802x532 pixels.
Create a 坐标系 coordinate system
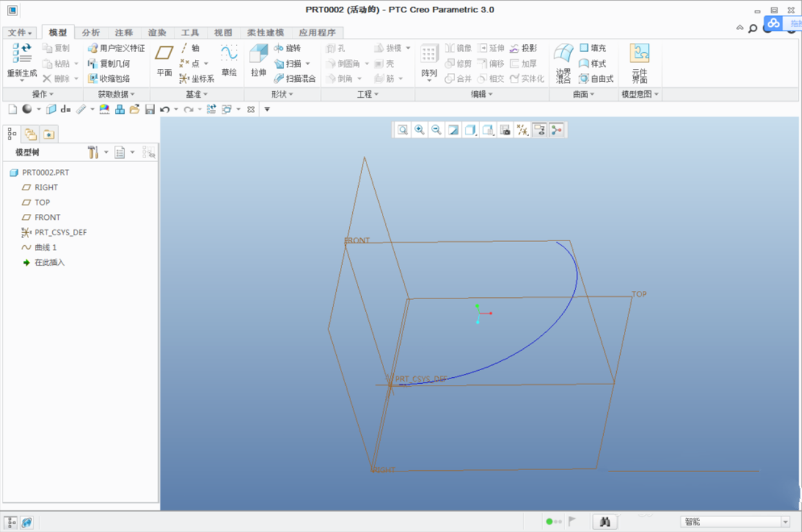click(x=197, y=79)
